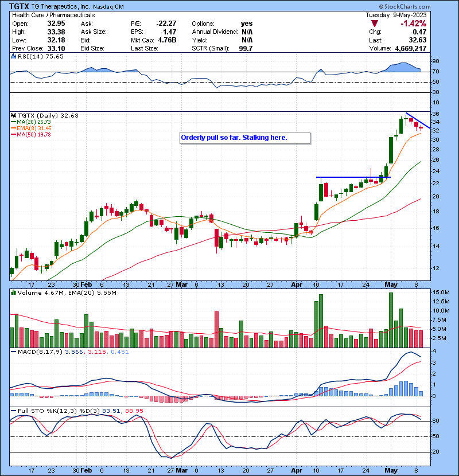
Task: Click the Mkt Cap 4.76B value
Action: 167,40
